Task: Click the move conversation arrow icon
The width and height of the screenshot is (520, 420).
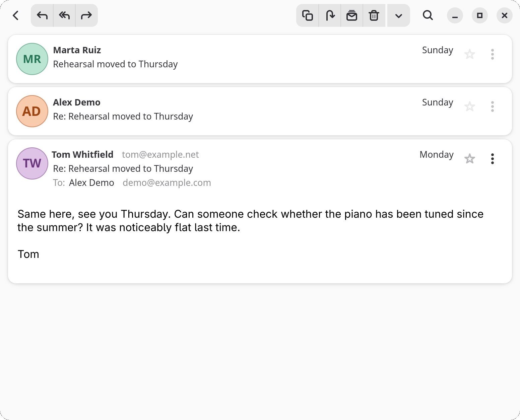Action: point(330,15)
